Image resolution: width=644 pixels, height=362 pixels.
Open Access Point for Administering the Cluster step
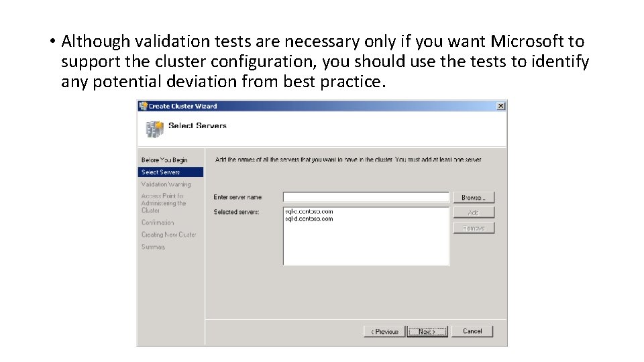[164, 203]
